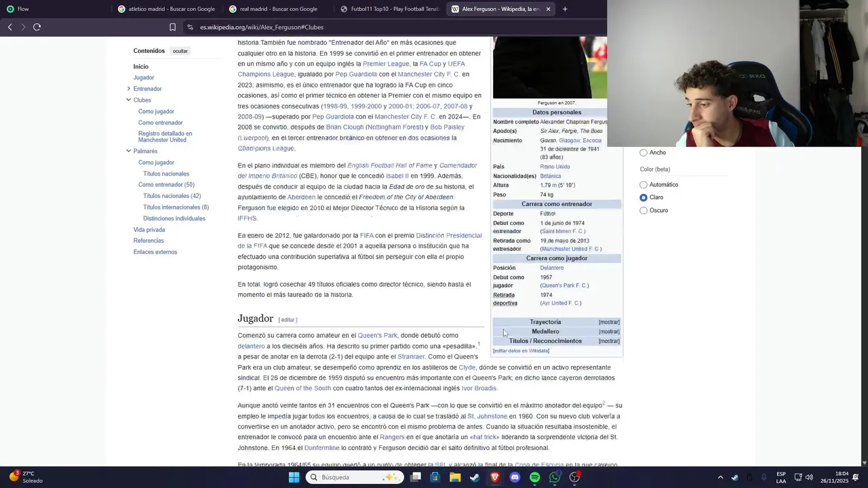Screen dimensions: 868x488
Task: Go back with the browser back arrow
Action: coord(9,27)
